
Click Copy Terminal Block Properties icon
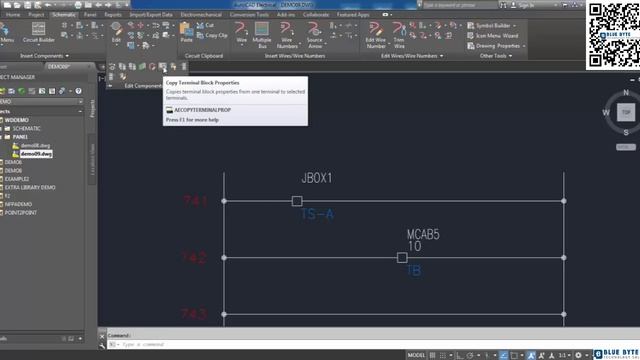click(x=162, y=66)
